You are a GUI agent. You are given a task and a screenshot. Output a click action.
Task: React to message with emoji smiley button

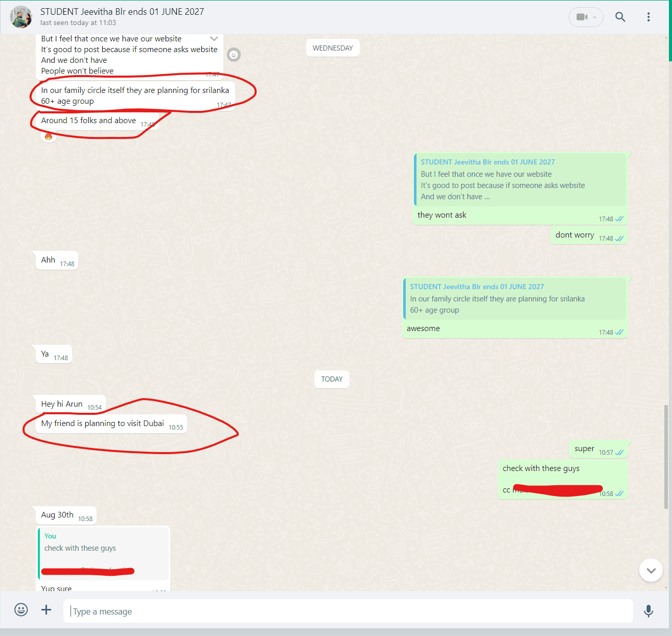coord(234,55)
